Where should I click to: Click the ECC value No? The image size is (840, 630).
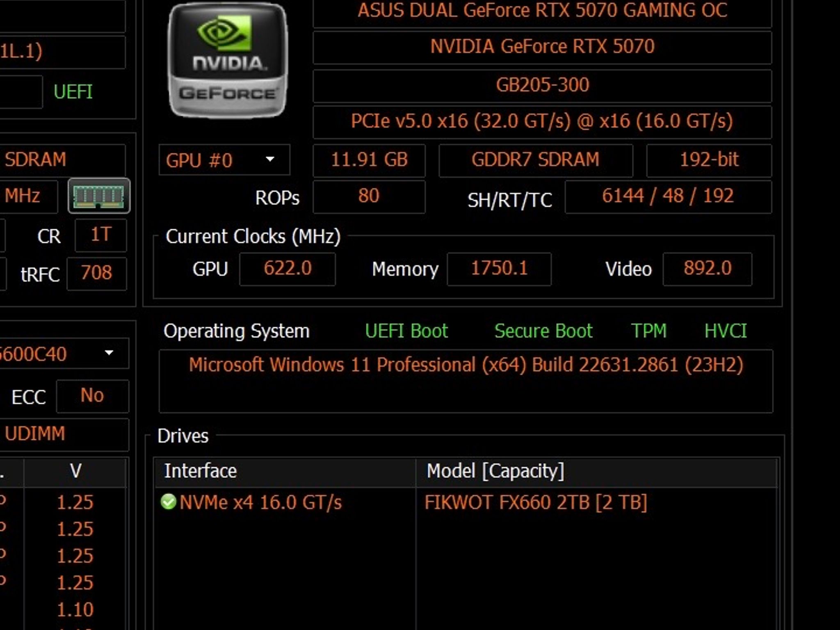coord(93,396)
